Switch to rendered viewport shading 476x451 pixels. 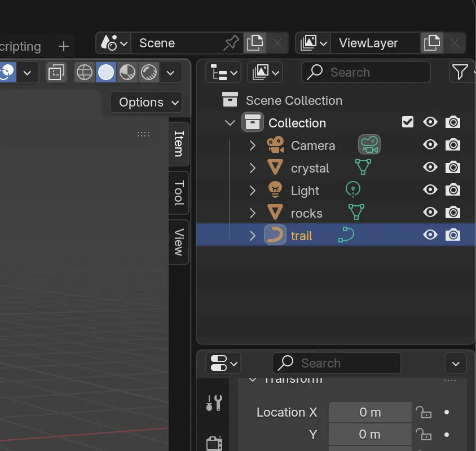149,72
